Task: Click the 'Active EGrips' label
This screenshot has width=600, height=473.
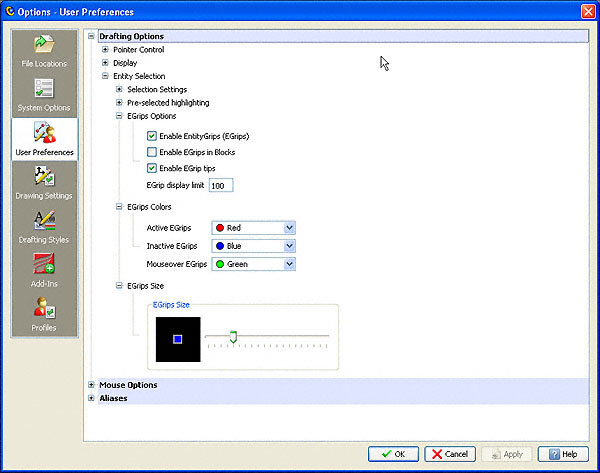Action: [x=169, y=228]
